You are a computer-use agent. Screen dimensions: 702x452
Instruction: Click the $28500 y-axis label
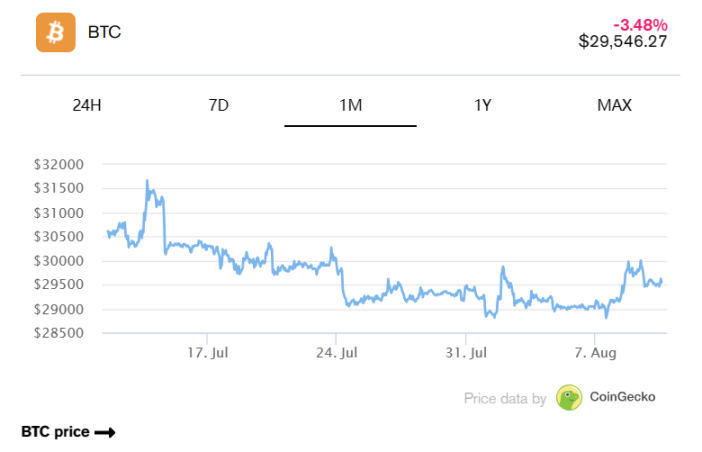coord(62,333)
